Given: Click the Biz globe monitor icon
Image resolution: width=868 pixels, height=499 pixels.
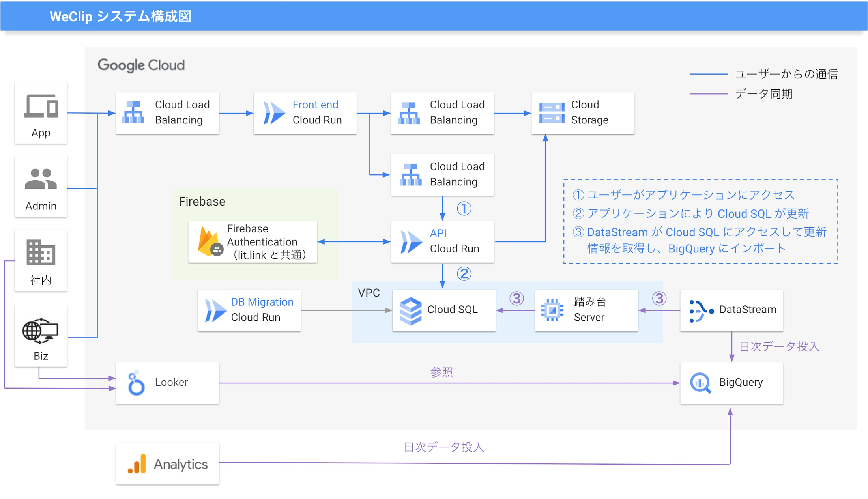Looking at the screenshot, I should tap(40, 331).
